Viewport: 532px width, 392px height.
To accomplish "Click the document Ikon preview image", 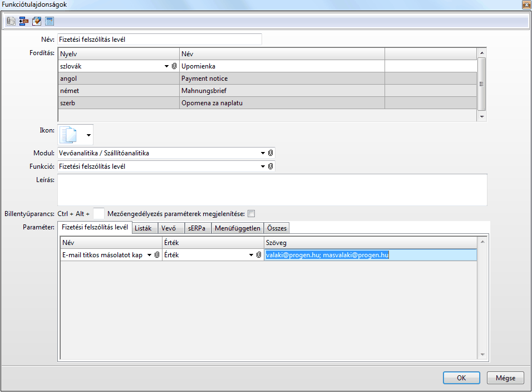I will 68,135.
